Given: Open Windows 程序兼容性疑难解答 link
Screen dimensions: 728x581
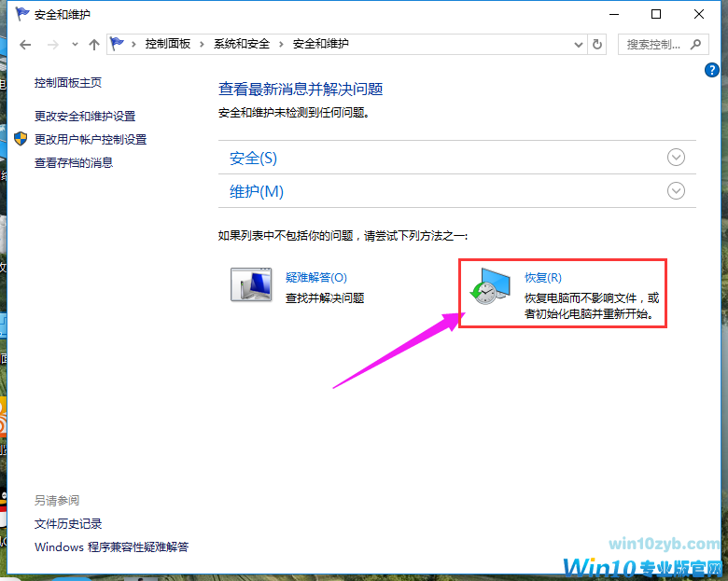Looking at the screenshot, I should tap(111, 546).
